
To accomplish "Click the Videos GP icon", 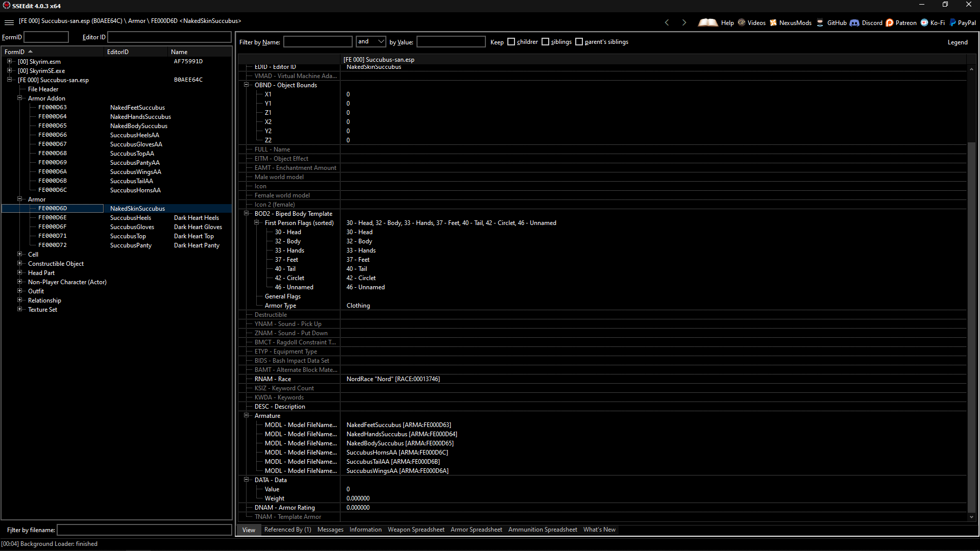I will click(x=741, y=22).
